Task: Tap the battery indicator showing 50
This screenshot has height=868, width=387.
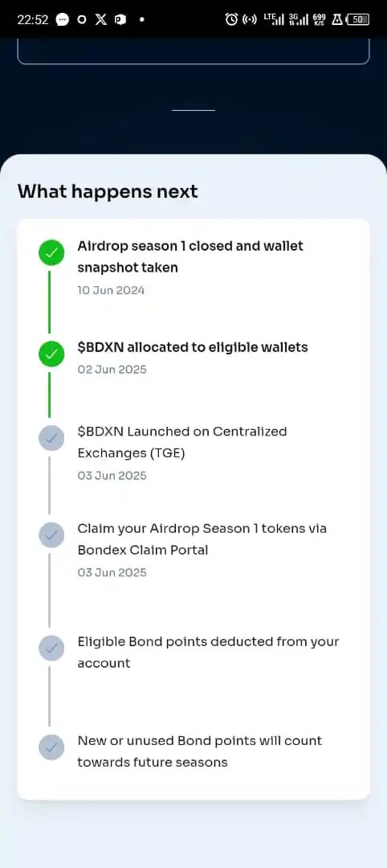Action: [x=358, y=19]
